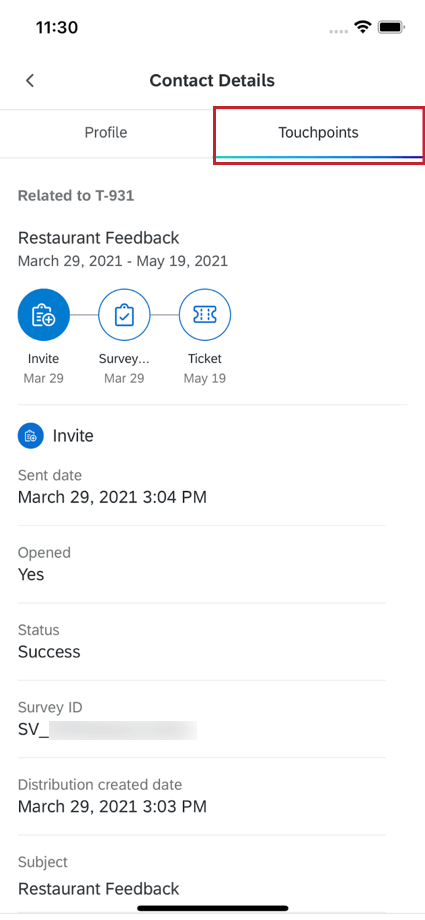This screenshot has height=920, width=425.
Task: Select the Distribution created date row
Action: coord(201,796)
